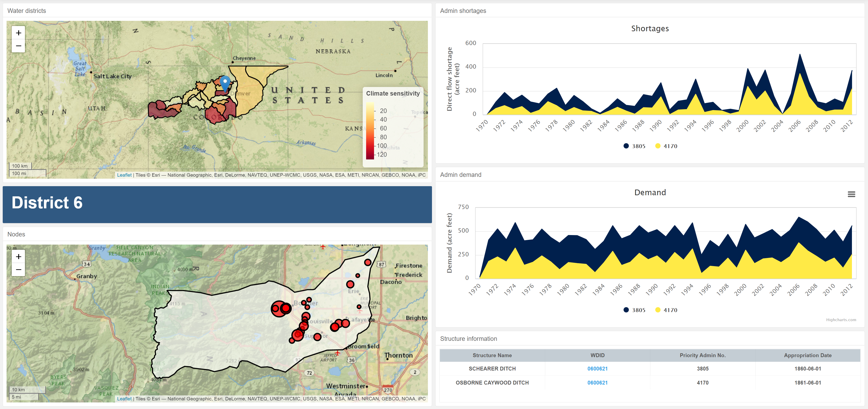Screen dimensions: 868x409
Task: Click the District 6 banner heading
Action: tap(47, 203)
